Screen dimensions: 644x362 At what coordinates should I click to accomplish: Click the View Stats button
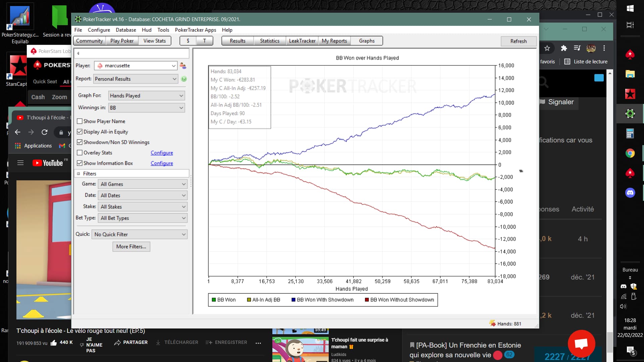[155, 41]
